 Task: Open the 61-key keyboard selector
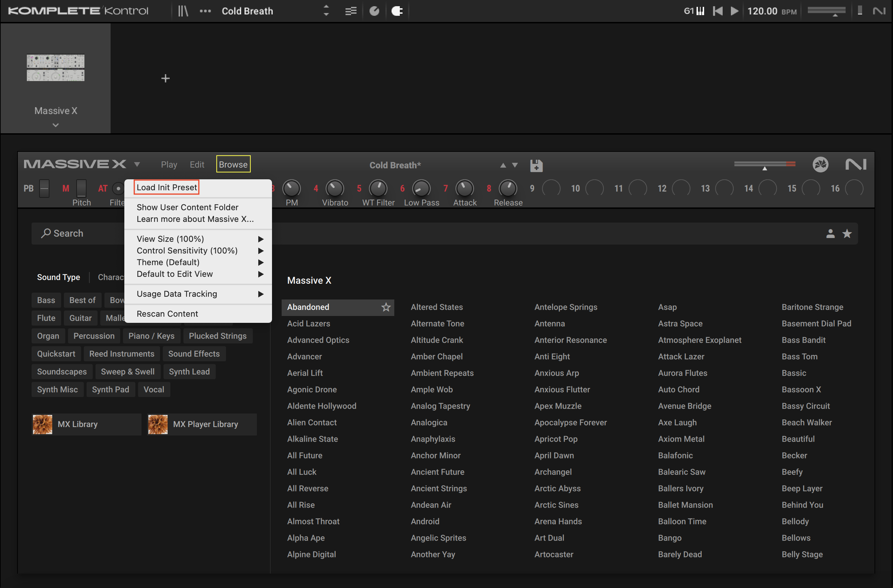[694, 11]
